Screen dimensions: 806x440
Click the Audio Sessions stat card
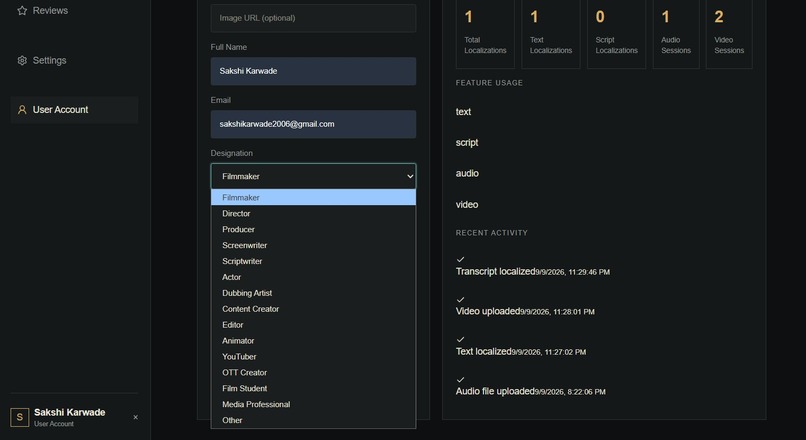pos(676,33)
